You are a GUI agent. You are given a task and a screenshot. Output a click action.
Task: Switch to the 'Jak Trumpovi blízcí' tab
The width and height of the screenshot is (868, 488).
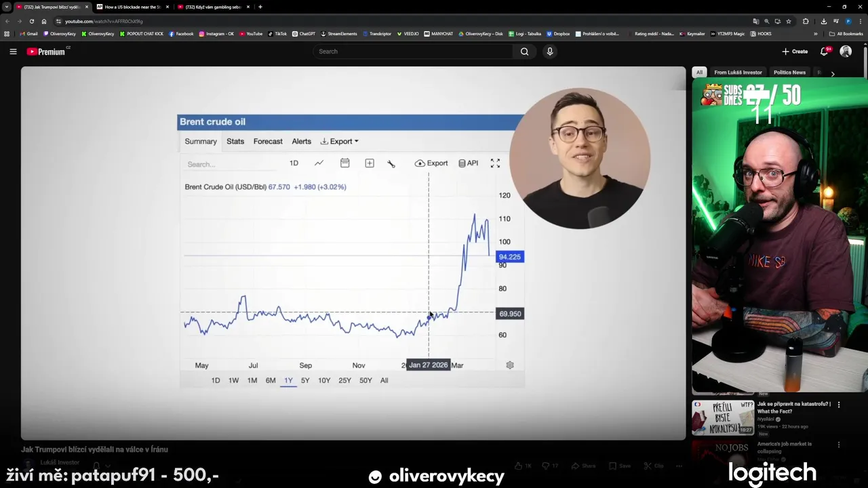point(52,7)
